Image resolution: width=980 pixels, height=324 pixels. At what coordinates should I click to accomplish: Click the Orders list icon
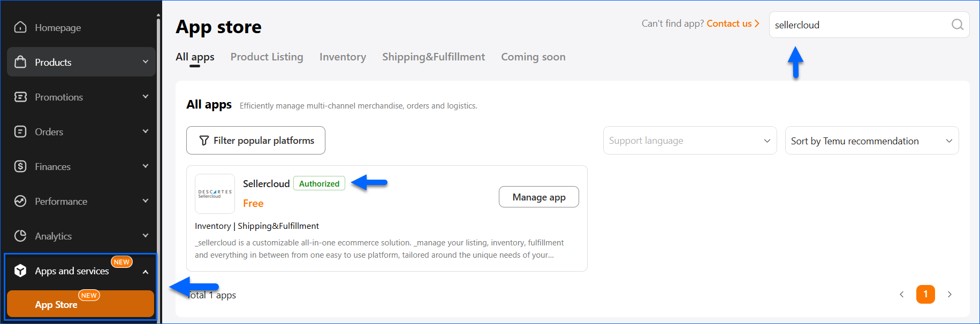point(20,132)
